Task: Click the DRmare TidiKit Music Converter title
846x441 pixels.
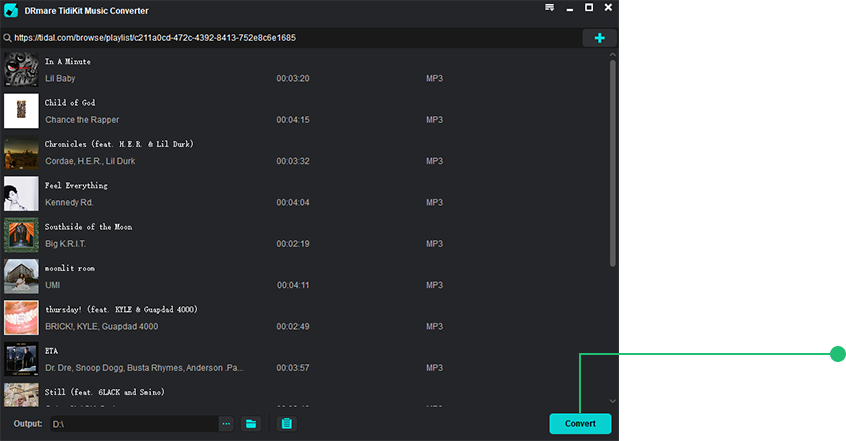Action: coord(86,11)
